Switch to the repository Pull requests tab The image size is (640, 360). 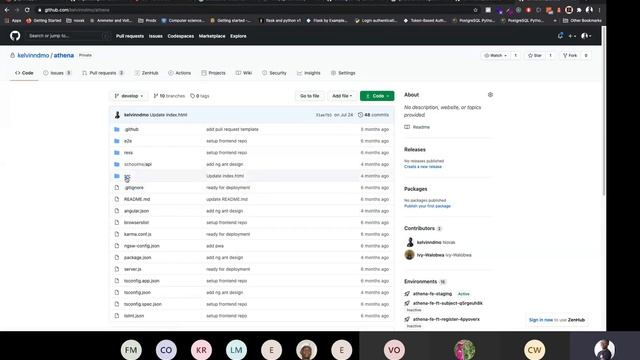(103, 73)
